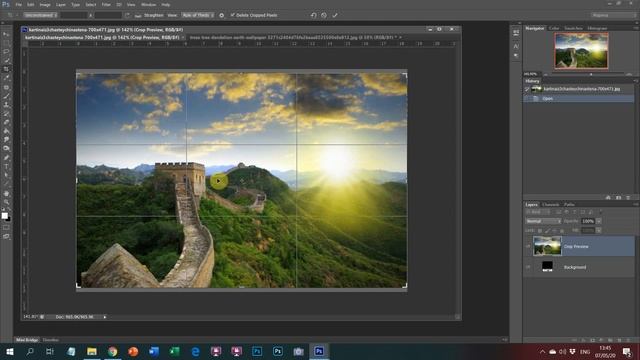Switch to the second document tab
The height and width of the screenshot is (360, 640).
coord(294,37)
